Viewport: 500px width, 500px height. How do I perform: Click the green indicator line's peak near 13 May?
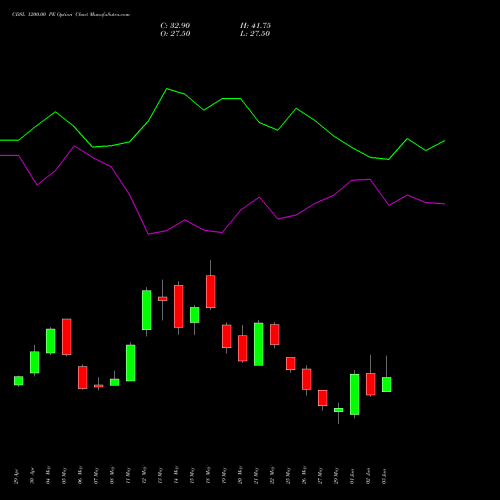[x=167, y=89]
